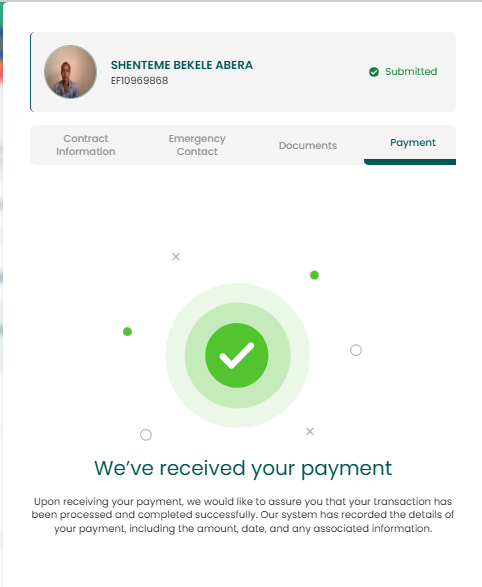The height and width of the screenshot is (587, 482).
Task: Switch to the Emergency Contact tab
Action: point(197,145)
